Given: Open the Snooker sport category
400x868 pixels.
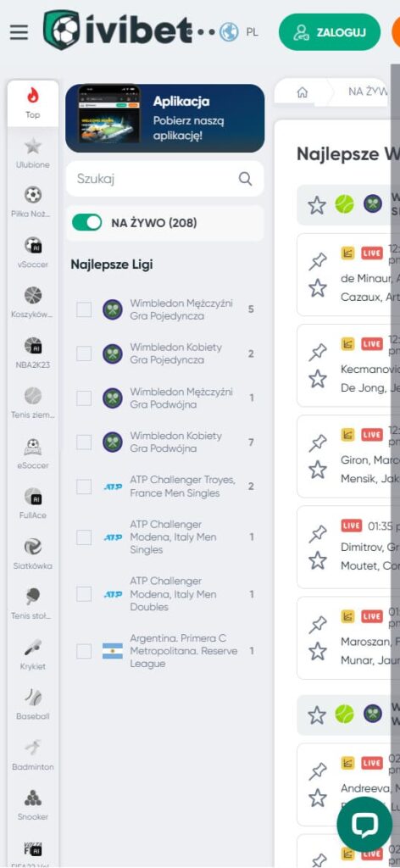Looking at the screenshot, I should (33, 805).
